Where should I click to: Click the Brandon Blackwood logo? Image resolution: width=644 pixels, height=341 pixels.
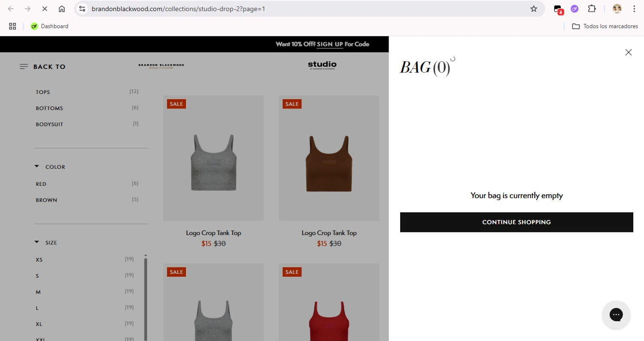161,66
